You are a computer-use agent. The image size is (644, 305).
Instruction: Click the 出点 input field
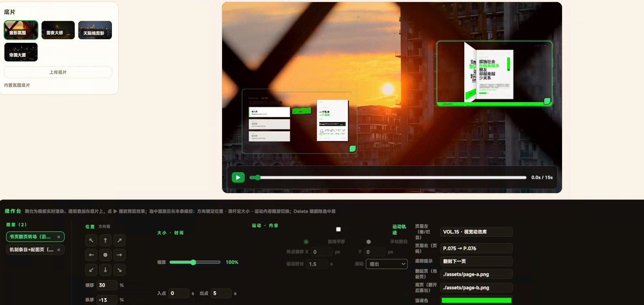click(221, 293)
